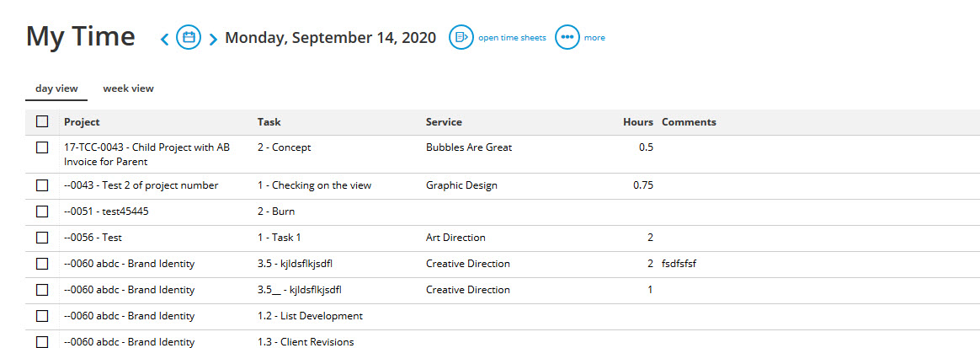The width and height of the screenshot is (980, 348).
Task: Go to previous day with left arrow
Action: tap(165, 39)
